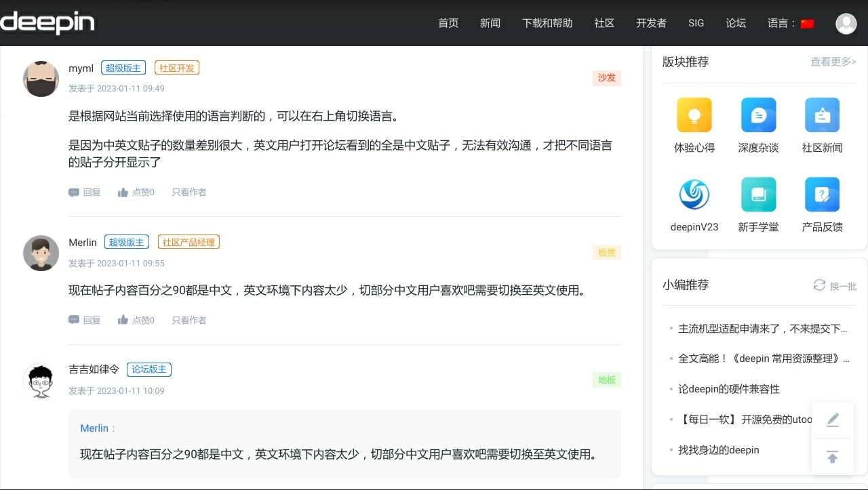Open myml's masked avatar
The image size is (868, 490).
point(41,79)
